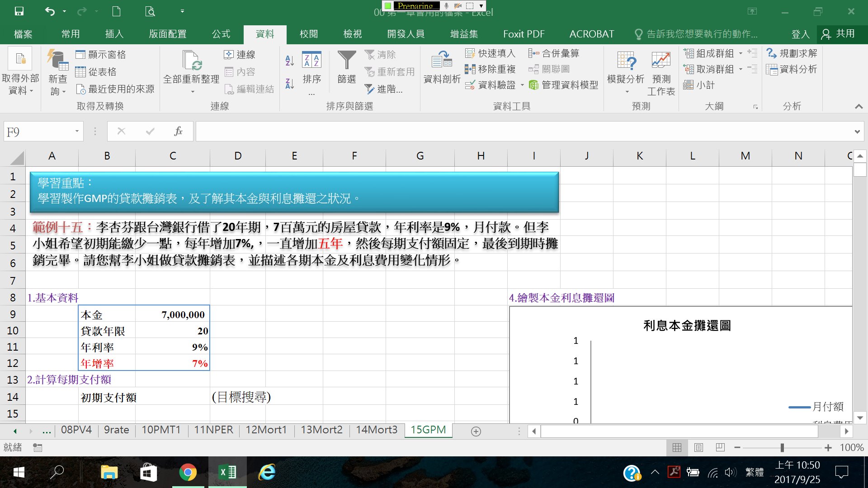This screenshot has height=488, width=868.
Task: Switch to 公式 (Formulas) ribbon tab
Action: pyautogui.click(x=221, y=34)
